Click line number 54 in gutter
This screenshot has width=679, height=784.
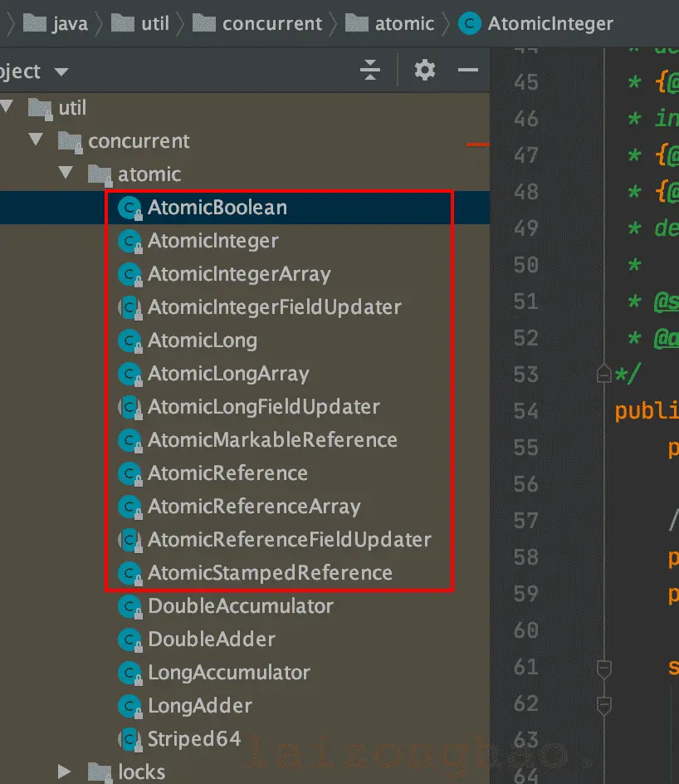tap(526, 411)
